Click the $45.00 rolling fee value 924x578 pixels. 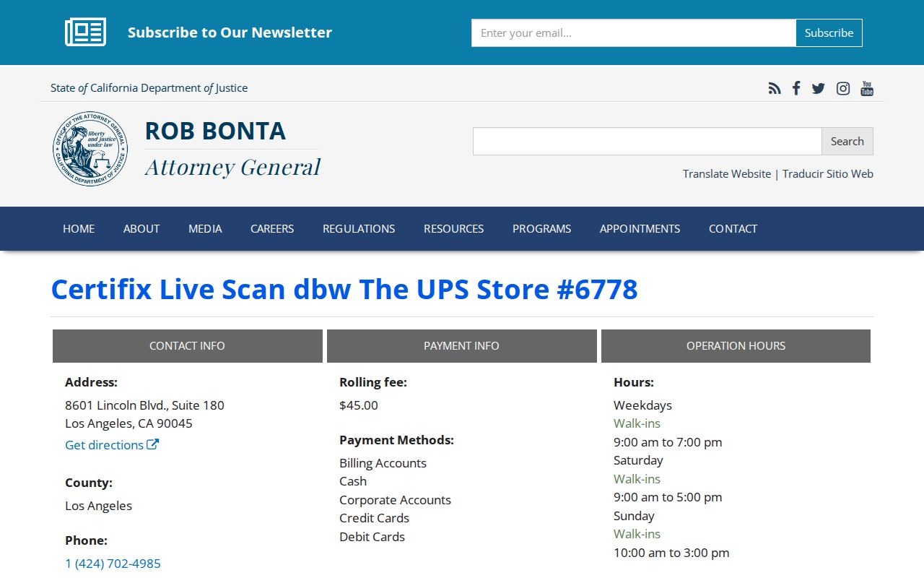coord(359,405)
